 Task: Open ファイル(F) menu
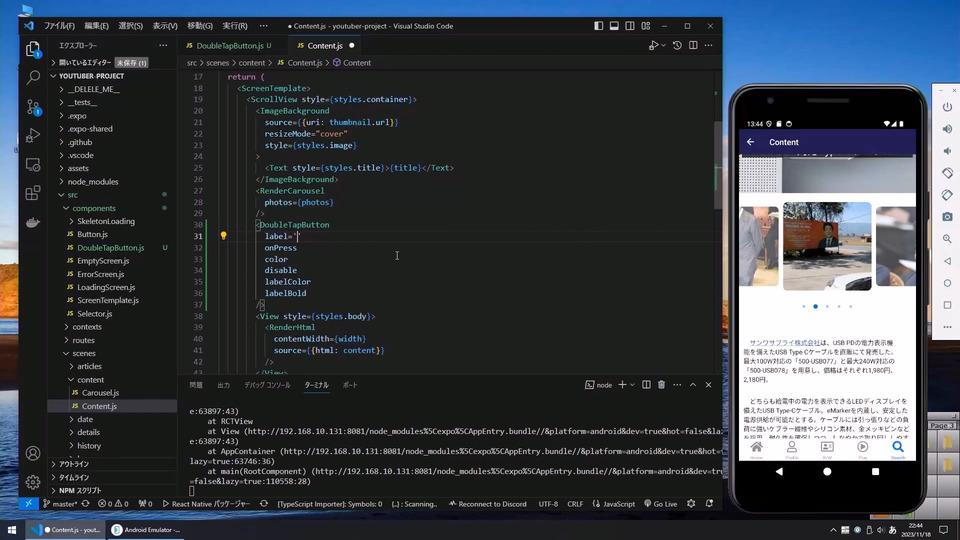click(59, 26)
